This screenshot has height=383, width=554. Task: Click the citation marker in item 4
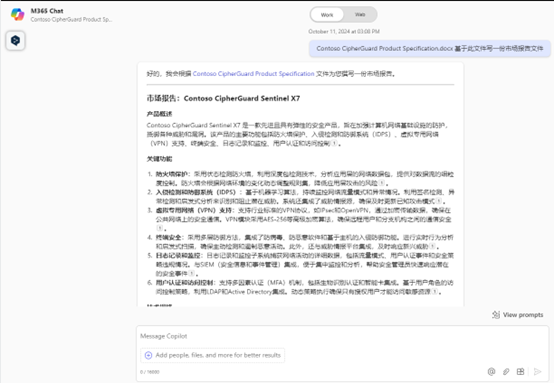(432, 247)
